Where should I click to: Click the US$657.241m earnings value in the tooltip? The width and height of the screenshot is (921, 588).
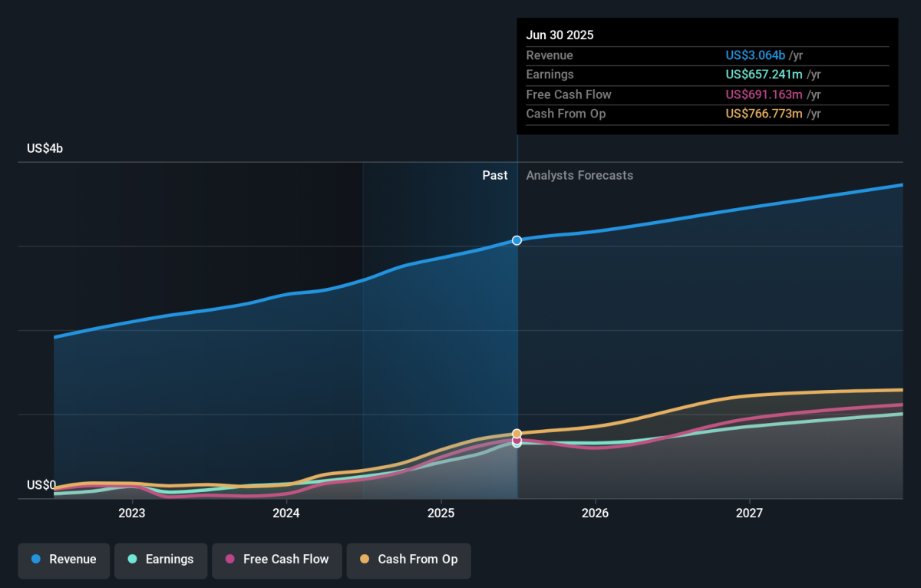point(764,74)
